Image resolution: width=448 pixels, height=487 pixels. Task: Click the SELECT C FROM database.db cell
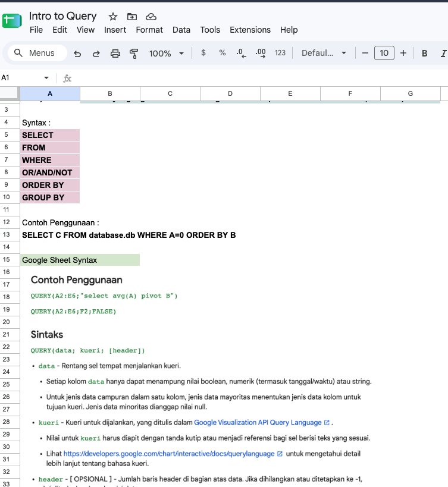pos(129,235)
